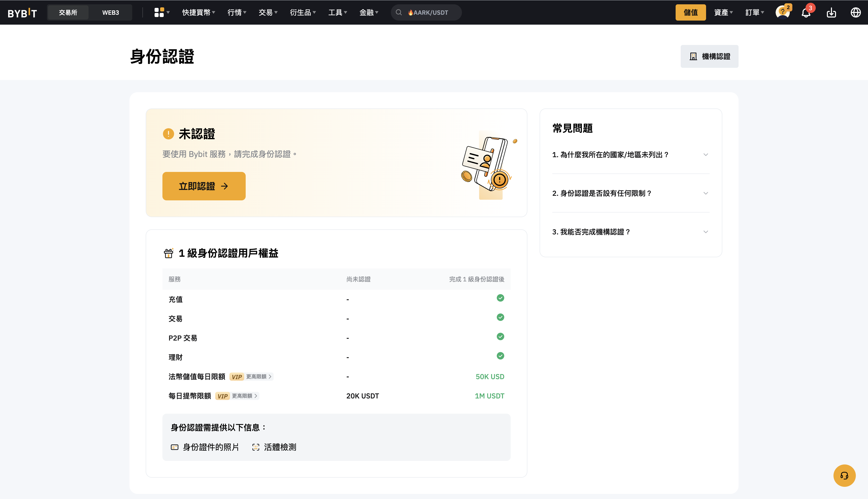Click the 活體檢測 requirement text

280,447
